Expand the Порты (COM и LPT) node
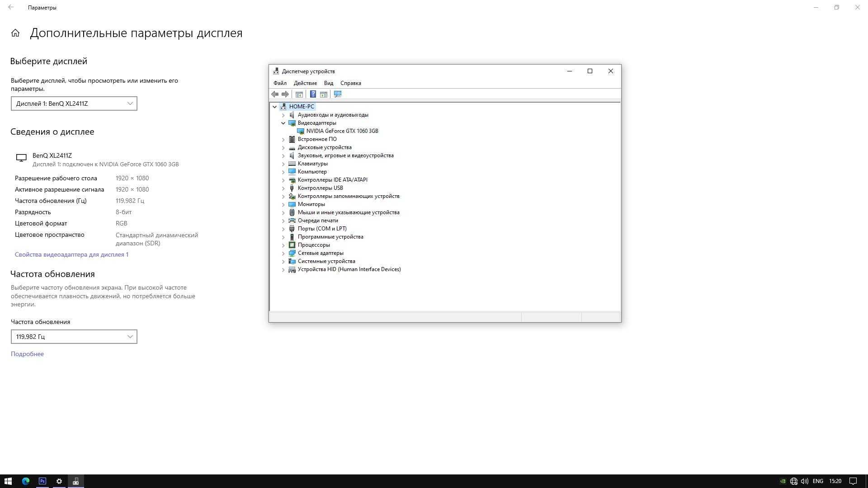This screenshot has width=868, height=488. (x=283, y=229)
